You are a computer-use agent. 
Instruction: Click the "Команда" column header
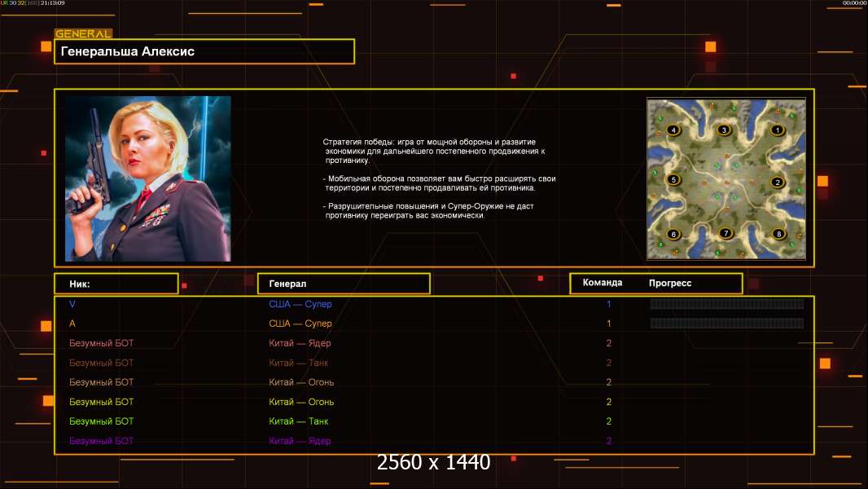[603, 283]
